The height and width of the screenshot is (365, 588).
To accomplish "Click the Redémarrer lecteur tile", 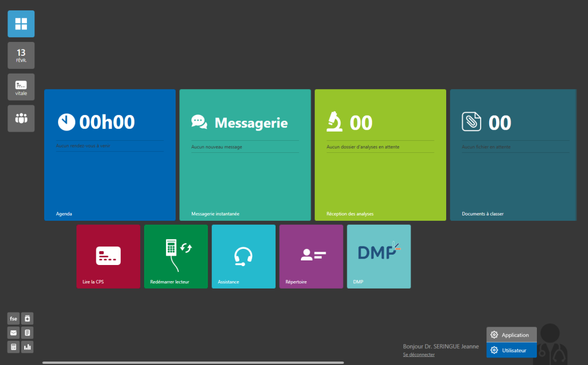I will 176,256.
